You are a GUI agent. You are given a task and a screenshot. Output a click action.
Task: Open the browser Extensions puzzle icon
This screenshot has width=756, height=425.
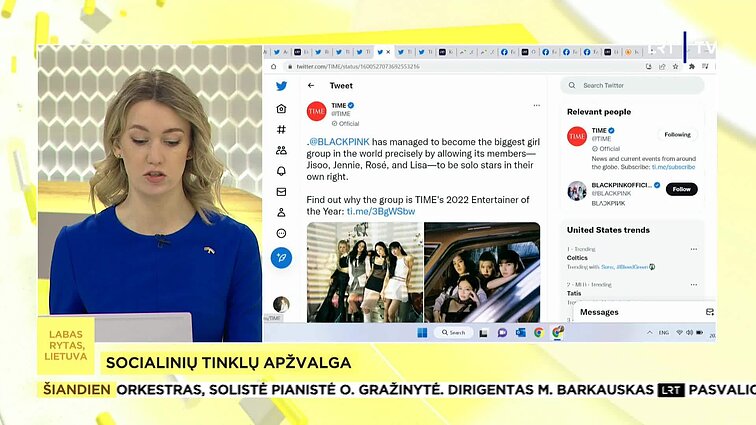[x=691, y=67]
